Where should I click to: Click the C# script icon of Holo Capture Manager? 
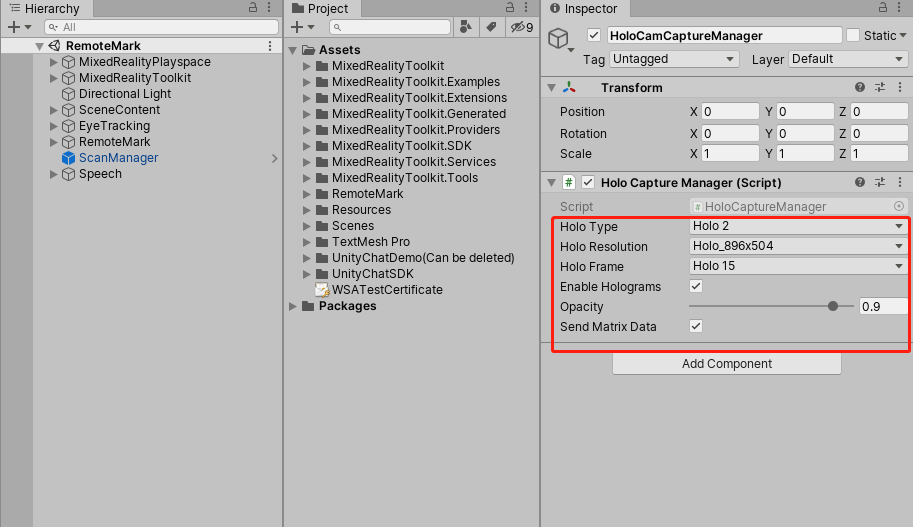point(568,182)
